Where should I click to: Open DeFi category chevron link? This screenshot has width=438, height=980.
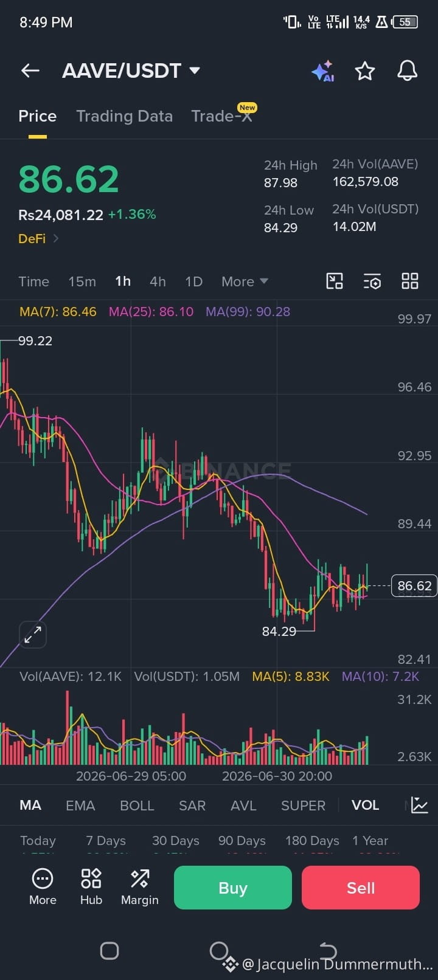point(56,238)
